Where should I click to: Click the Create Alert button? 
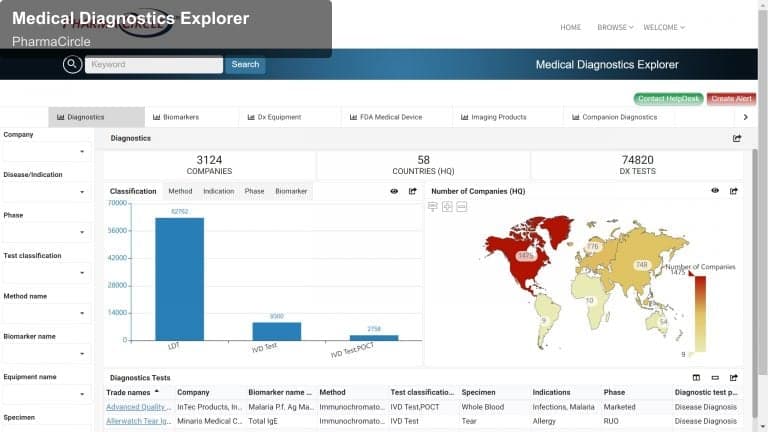click(x=731, y=99)
